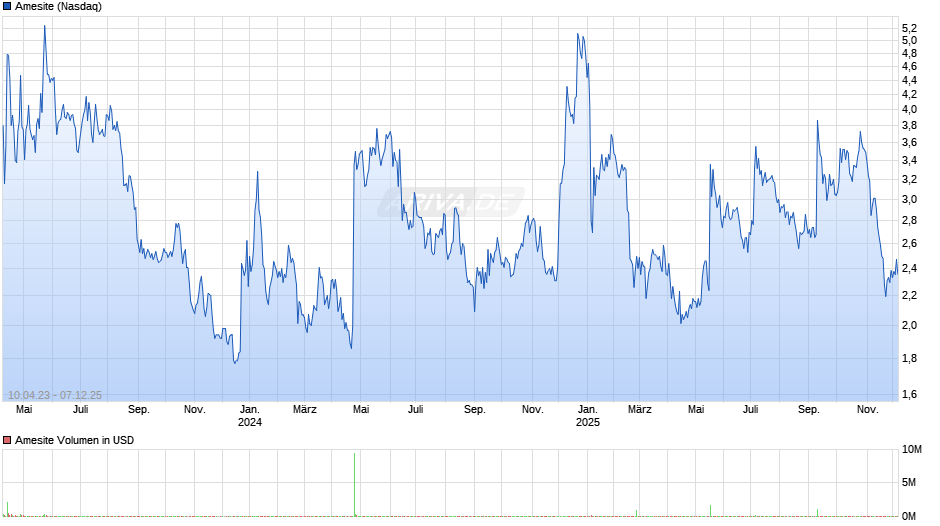
Task: Click the first 'Mai' label on time axis
Action: click(x=24, y=410)
